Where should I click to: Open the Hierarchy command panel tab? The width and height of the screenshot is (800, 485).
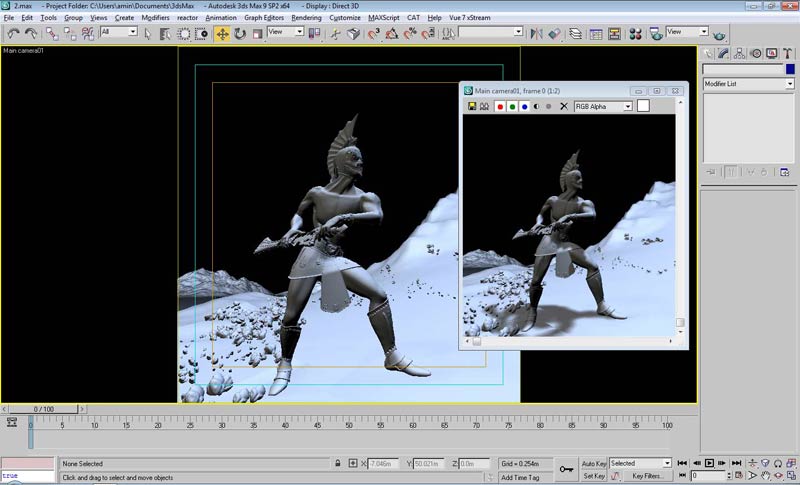(x=741, y=53)
